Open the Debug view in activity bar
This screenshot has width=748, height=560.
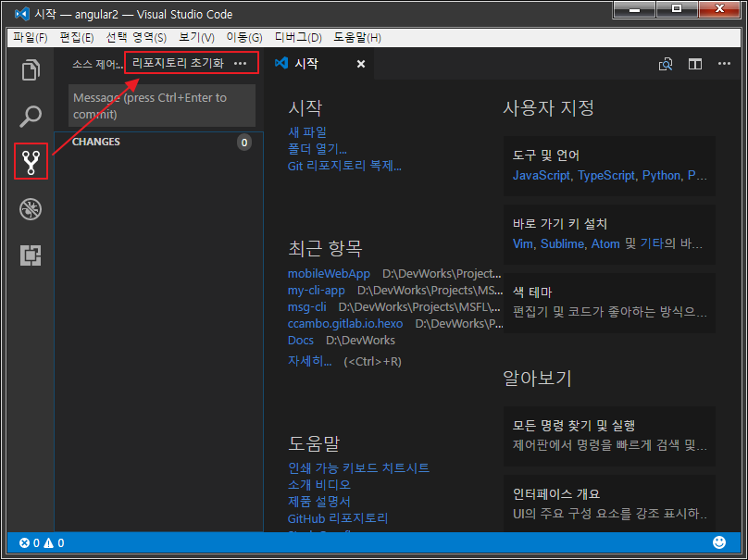pyautogui.click(x=31, y=209)
